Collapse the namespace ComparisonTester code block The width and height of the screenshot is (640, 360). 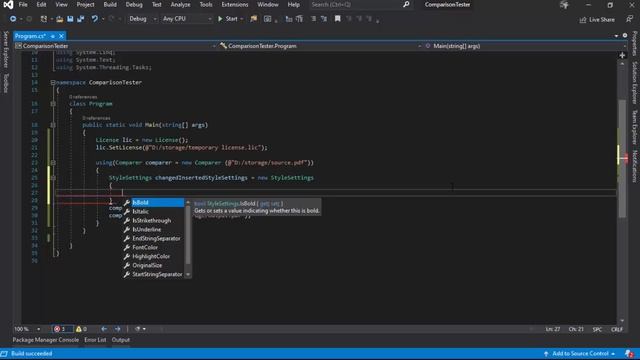tap(53, 82)
